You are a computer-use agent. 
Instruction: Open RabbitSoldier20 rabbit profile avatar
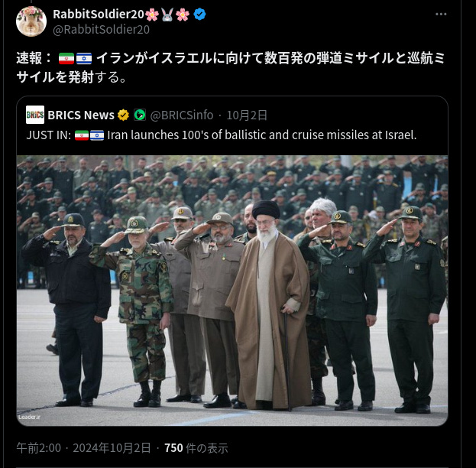pos(31,21)
